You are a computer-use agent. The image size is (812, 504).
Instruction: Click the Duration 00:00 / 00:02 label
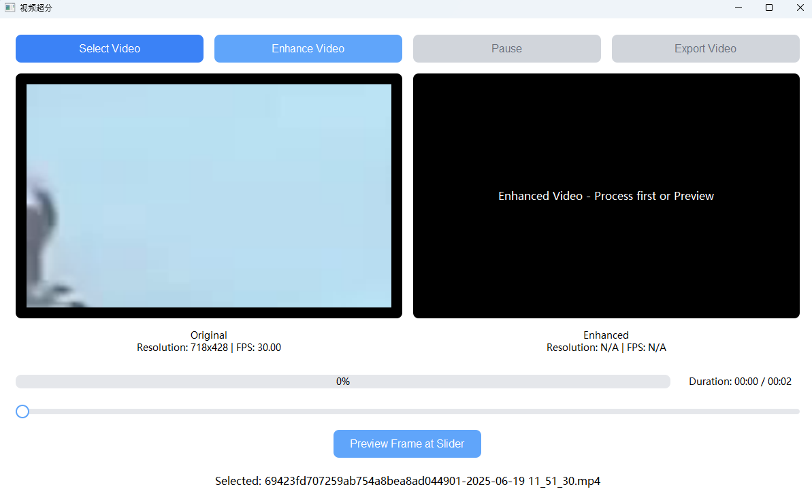740,382
